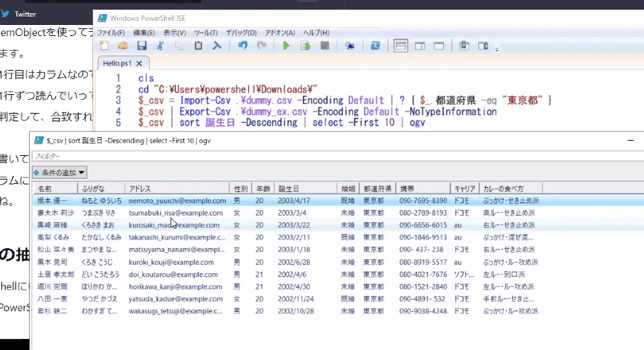Open the デバッグ(D) menu
This screenshot has width=644, height=350.
click(x=241, y=33)
